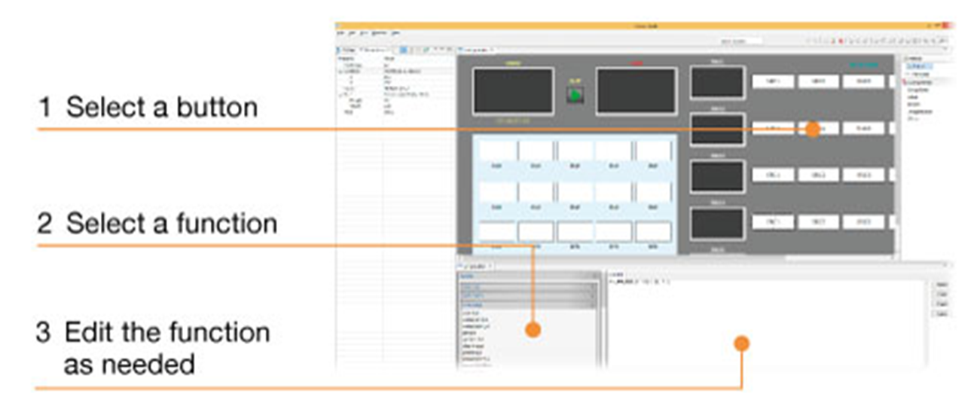Select the topmost small monitor in the monitor column
Screen dimensions: 980x412
[x=717, y=82]
